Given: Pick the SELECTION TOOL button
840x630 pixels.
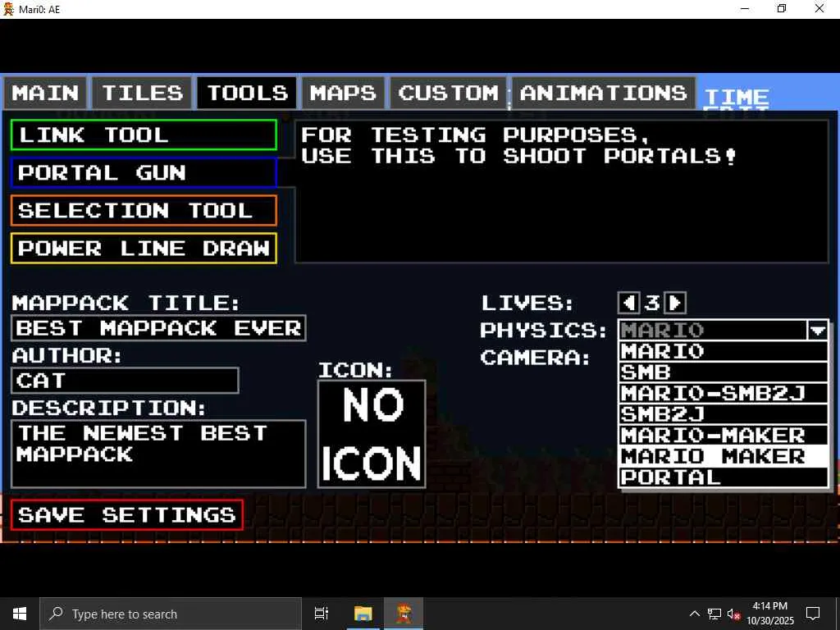Looking at the screenshot, I should click(144, 211).
